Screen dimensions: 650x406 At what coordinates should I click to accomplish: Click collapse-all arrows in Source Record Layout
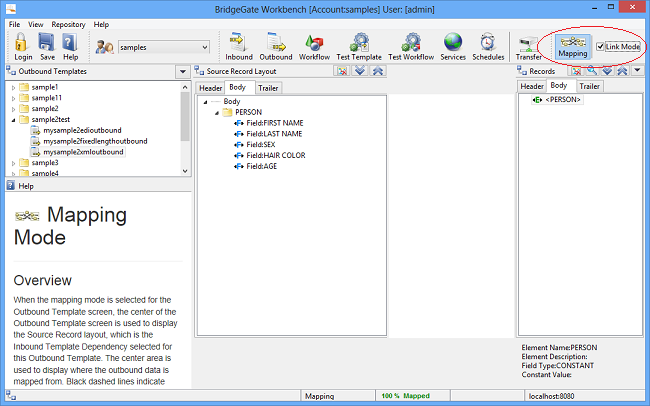378,71
